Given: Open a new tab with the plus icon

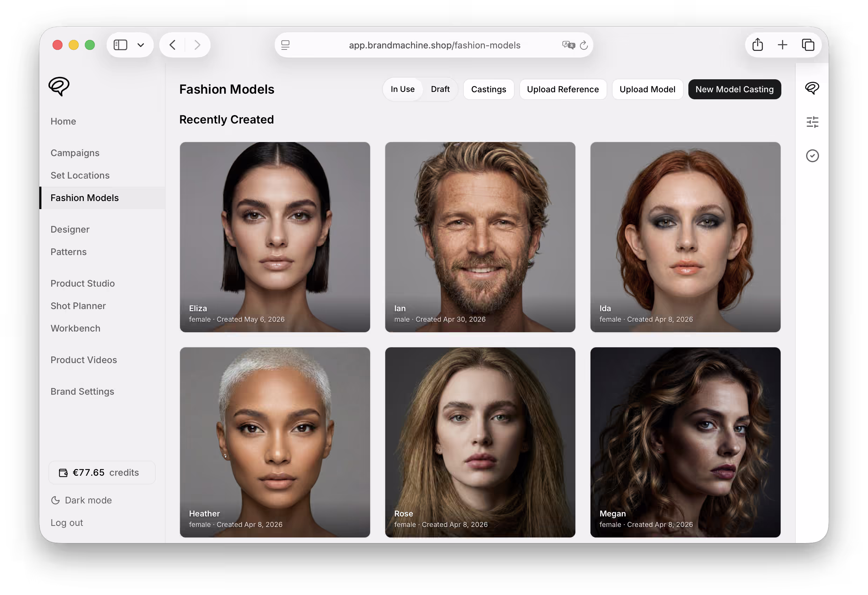Looking at the screenshot, I should pyautogui.click(x=782, y=45).
